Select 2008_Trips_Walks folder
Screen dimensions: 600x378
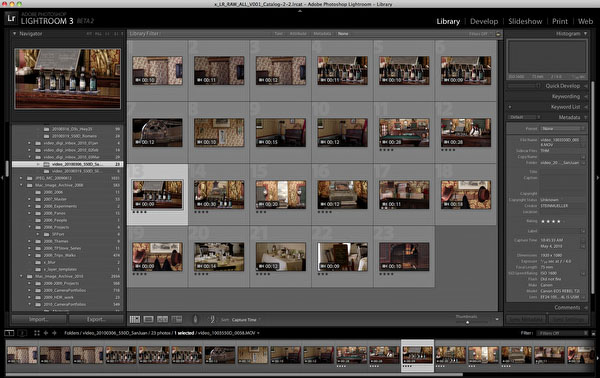[x=60, y=255]
